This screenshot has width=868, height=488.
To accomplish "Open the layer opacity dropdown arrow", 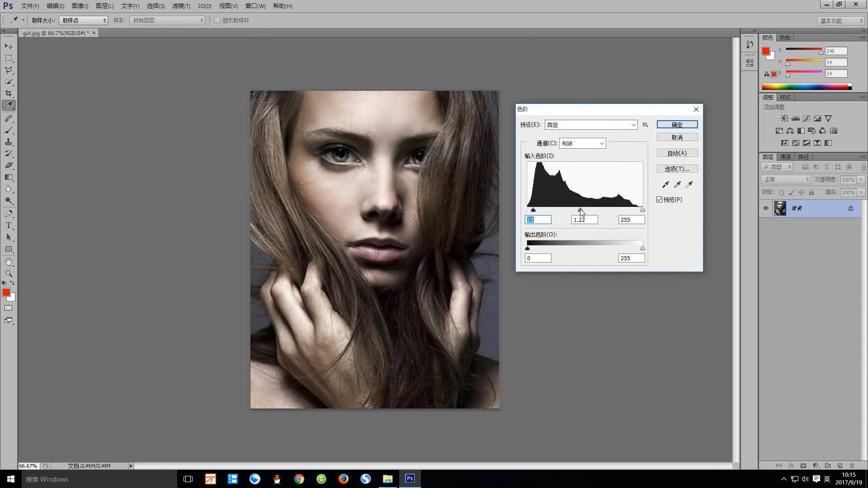I will [861, 179].
